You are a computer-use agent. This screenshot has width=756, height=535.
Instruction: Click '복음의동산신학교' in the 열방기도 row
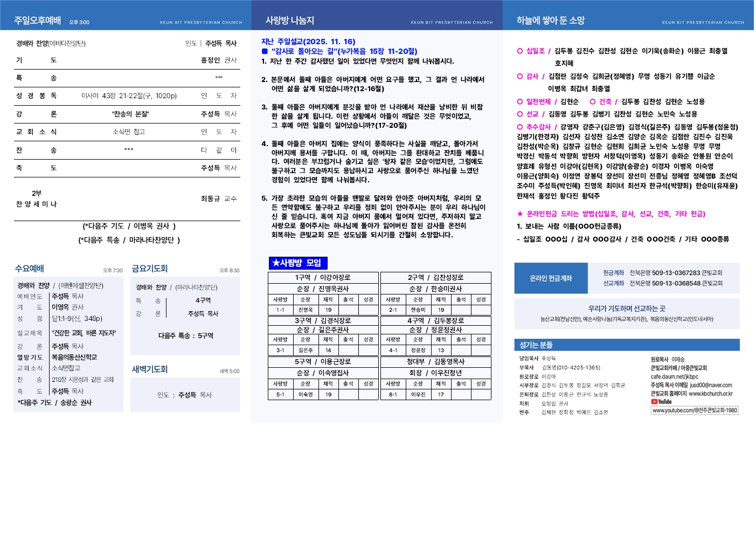[74, 358]
